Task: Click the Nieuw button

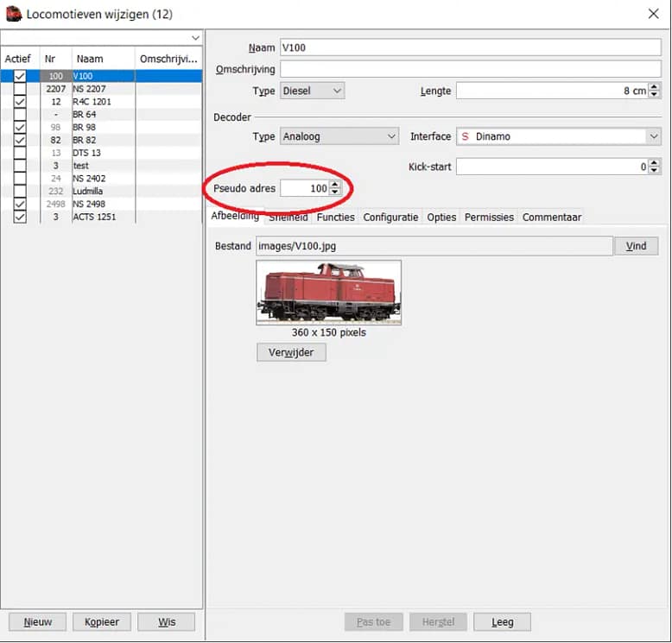Action: click(38, 621)
